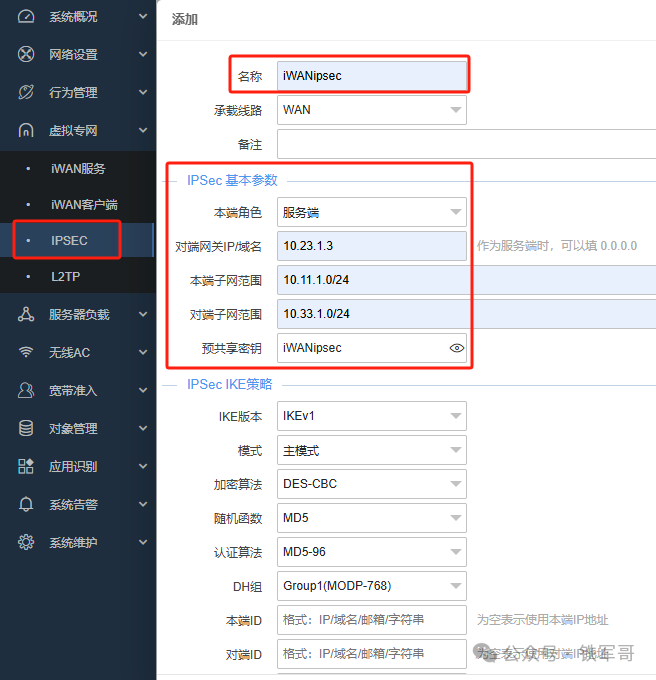The height and width of the screenshot is (680, 656).
Task: Click the 预共享密钥 input field
Action: (372, 348)
